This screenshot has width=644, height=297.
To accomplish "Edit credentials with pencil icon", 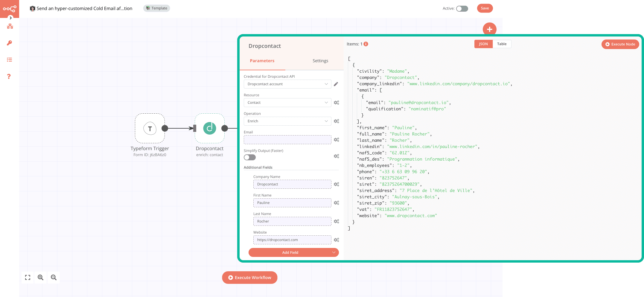I will click(336, 84).
